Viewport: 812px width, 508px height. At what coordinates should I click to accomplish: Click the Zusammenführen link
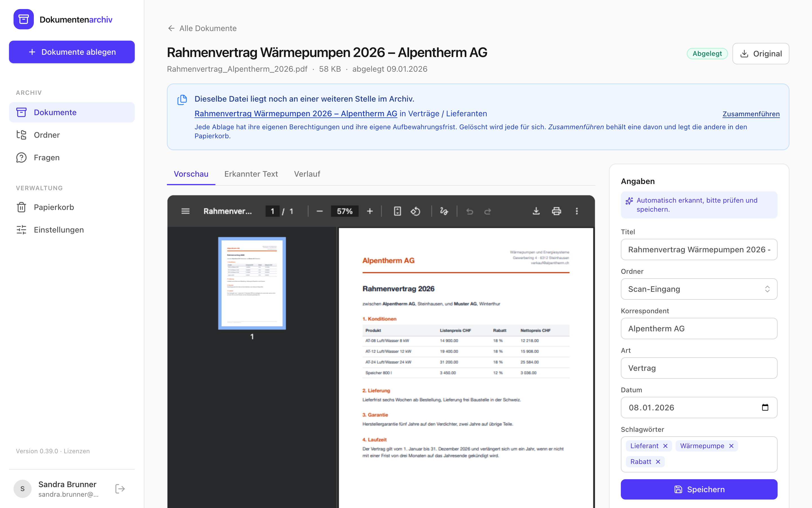pos(751,114)
